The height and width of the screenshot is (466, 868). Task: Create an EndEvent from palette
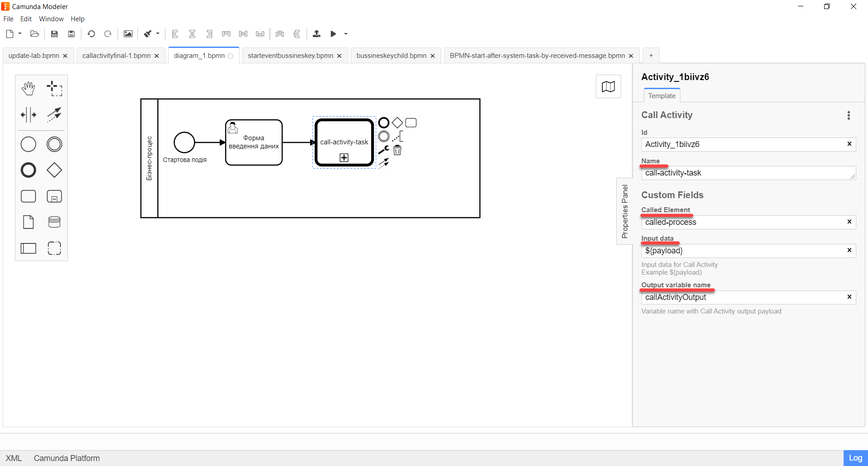pos(28,170)
